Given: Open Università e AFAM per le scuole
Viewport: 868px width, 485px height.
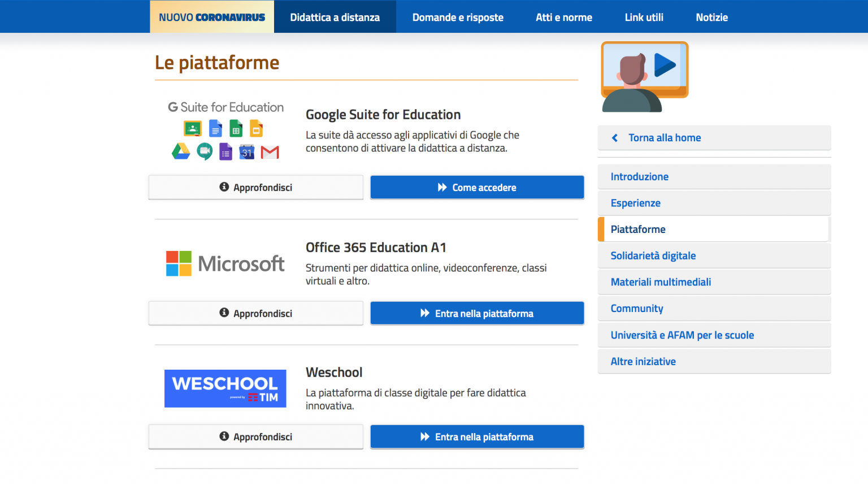Looking at the screenshot, I should click(x=714, y=335).
